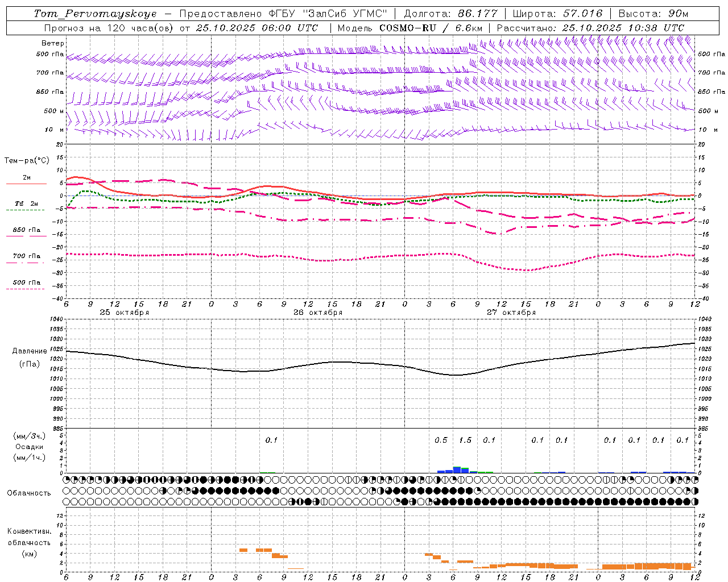
Task: Click the 26 октября date label
Action: point(318,313)
